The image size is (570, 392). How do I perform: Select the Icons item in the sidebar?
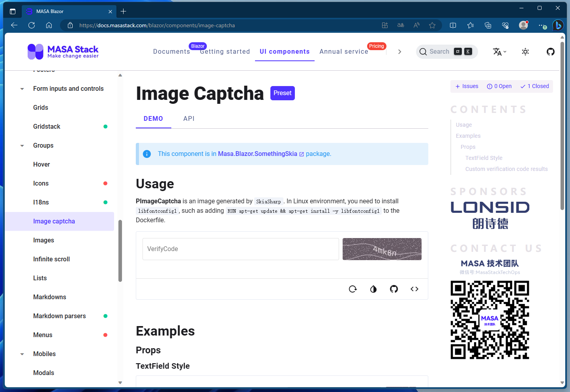[41, 183]
